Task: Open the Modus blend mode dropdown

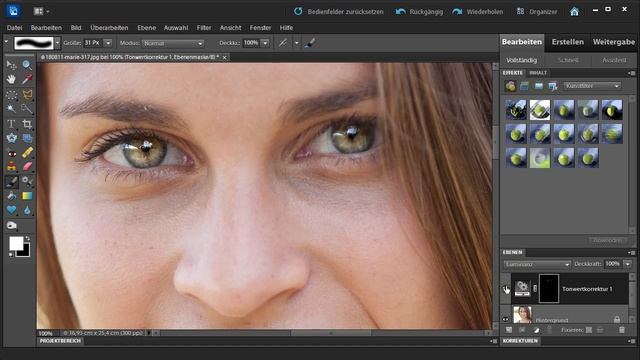Action: [173, 43]
